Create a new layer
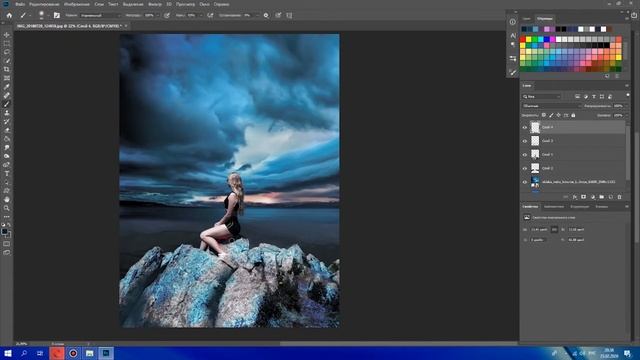 click(x=611, y=197)
